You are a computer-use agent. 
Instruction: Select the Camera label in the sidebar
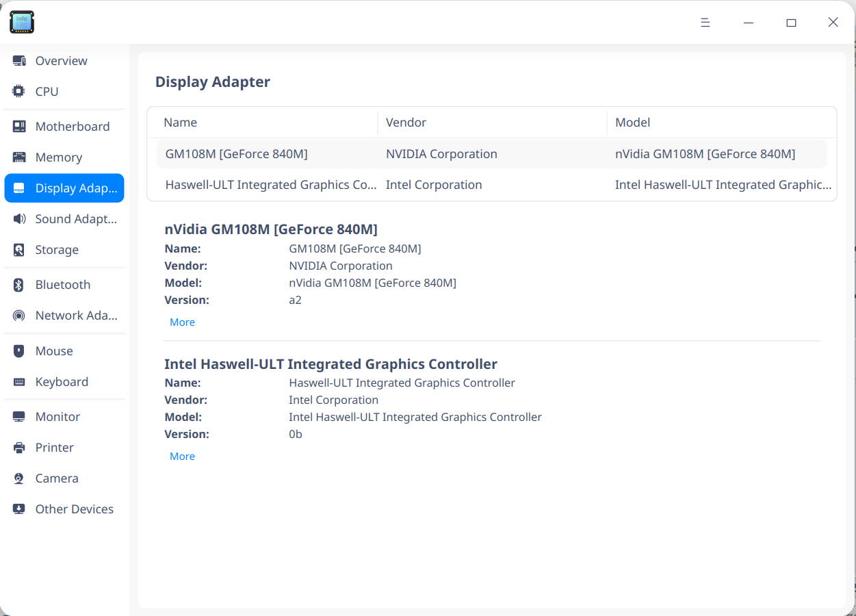pos(57,478)
